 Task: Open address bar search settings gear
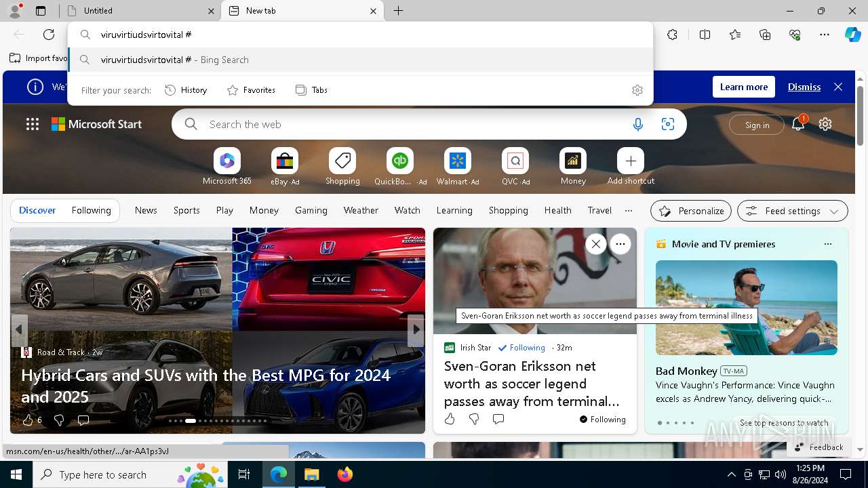pos(637,90)
